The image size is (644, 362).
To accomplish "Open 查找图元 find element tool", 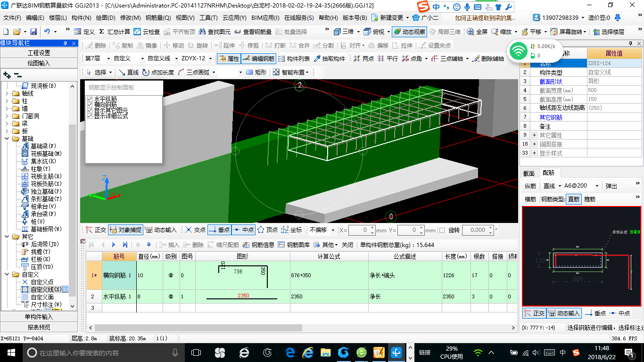I will point(215,32).
